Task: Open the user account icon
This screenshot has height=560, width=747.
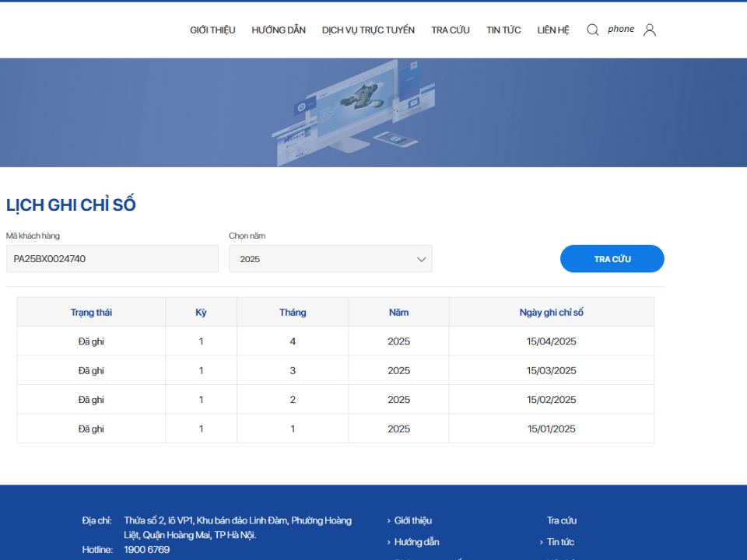Action: click(650, 30)
